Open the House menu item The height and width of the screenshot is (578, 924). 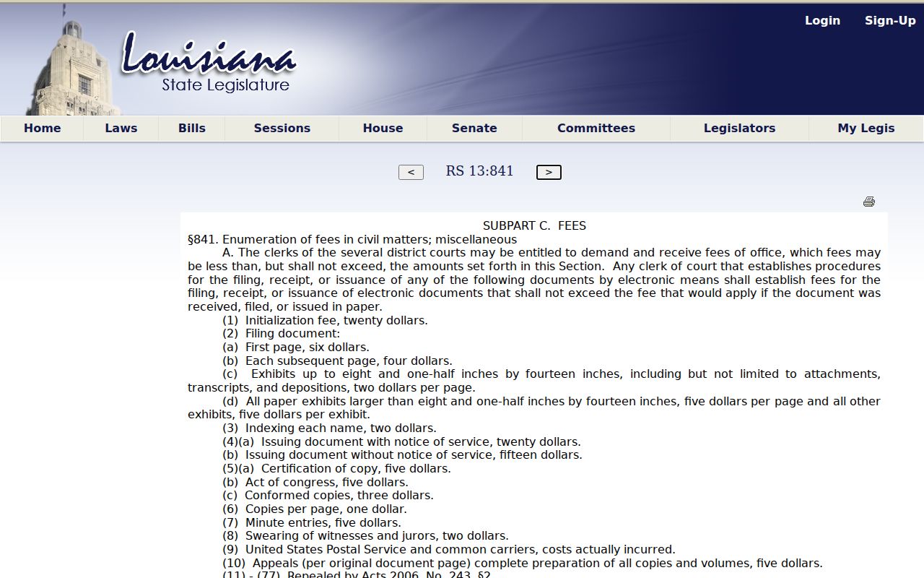(383, 128)
